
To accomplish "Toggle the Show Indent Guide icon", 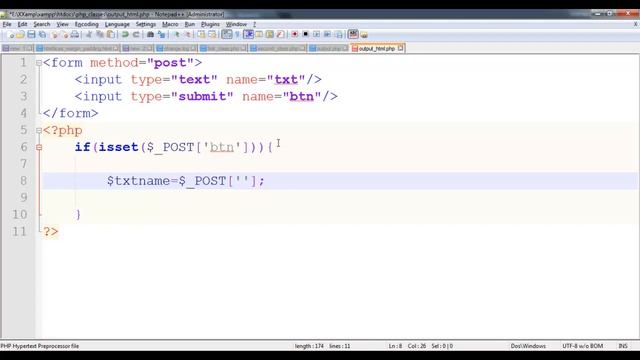I will 248,35.
